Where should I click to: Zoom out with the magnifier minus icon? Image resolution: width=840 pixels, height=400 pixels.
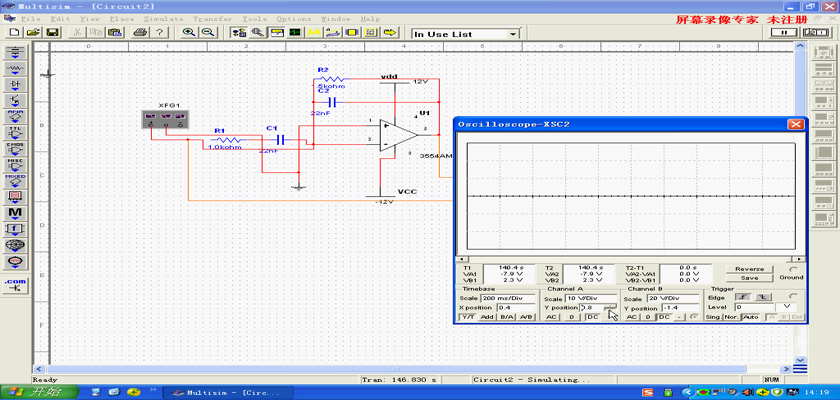(x=208, y=32)
